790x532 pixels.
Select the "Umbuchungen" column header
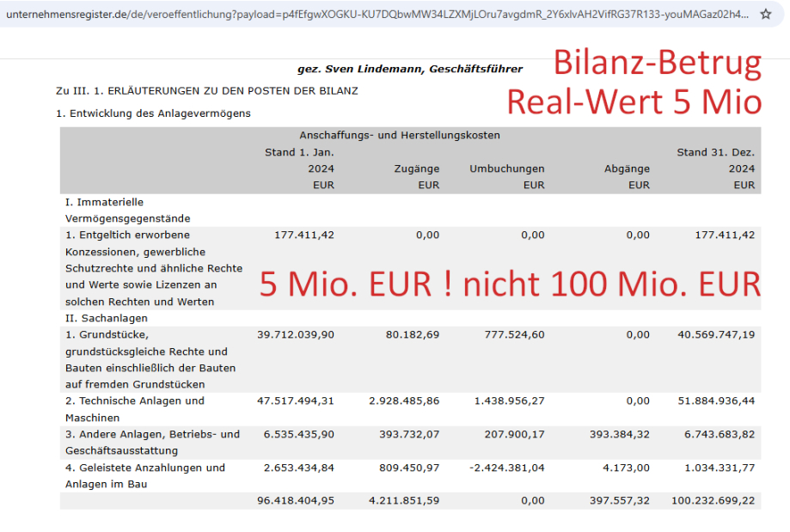tap(506, 168)
